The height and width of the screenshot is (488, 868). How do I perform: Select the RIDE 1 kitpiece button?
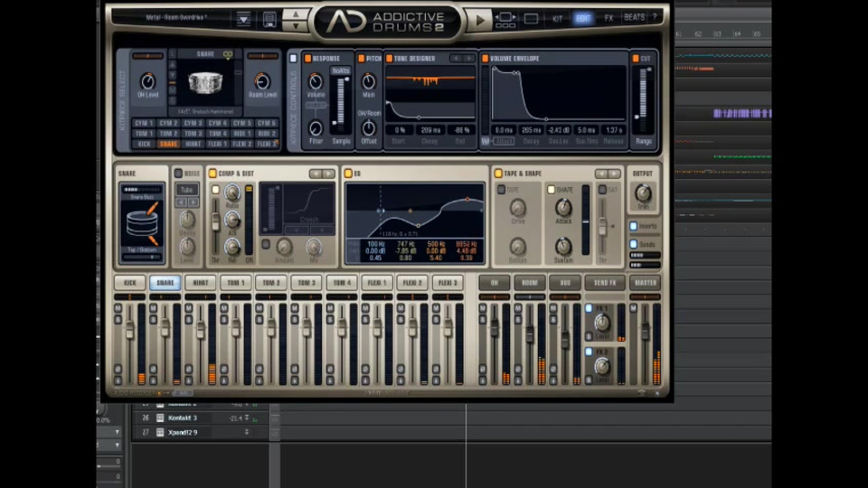click(x=242, y=134)
